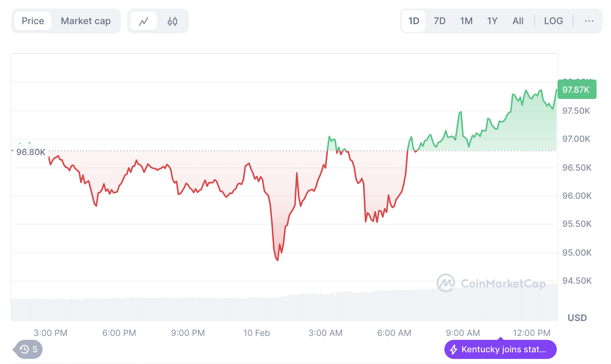Screen dimensions: 611x364
Task: Choose the 1Y time range
Action: point(492,21)
